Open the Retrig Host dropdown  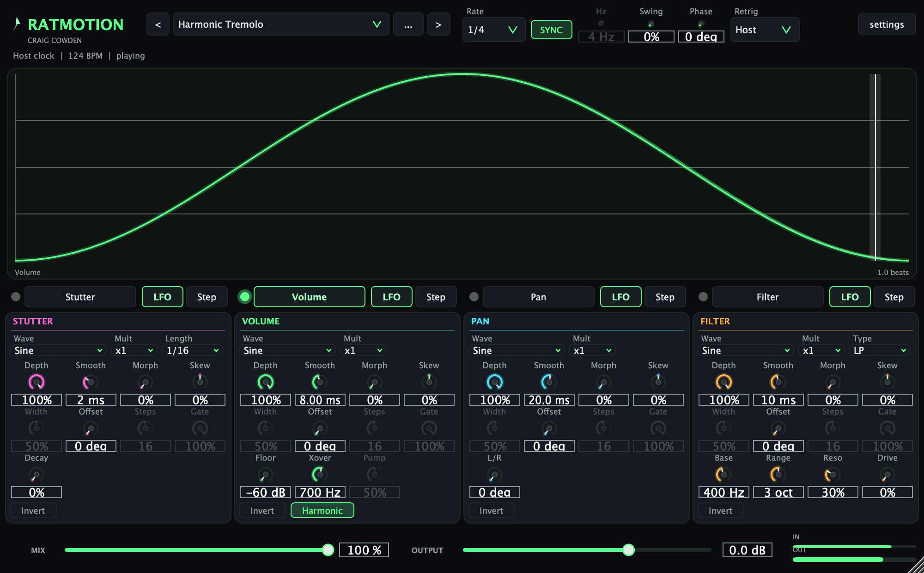(765, 30)
